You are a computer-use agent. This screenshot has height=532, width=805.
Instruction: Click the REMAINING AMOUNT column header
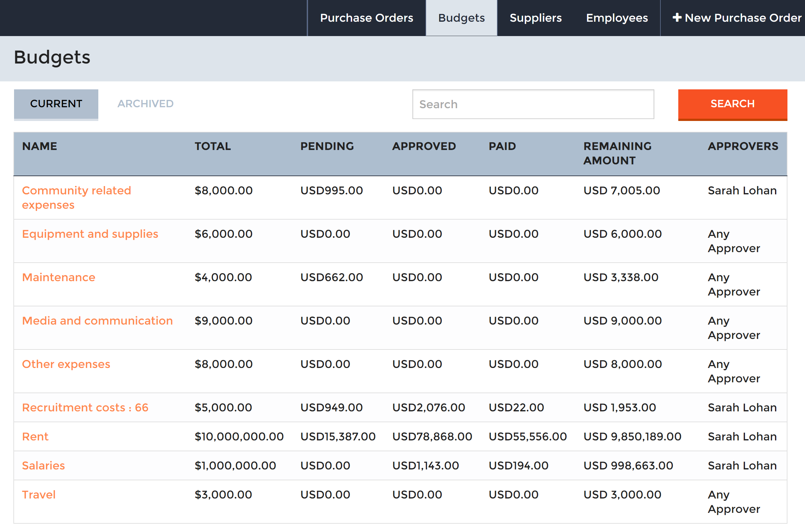click(x=617, y=154)
